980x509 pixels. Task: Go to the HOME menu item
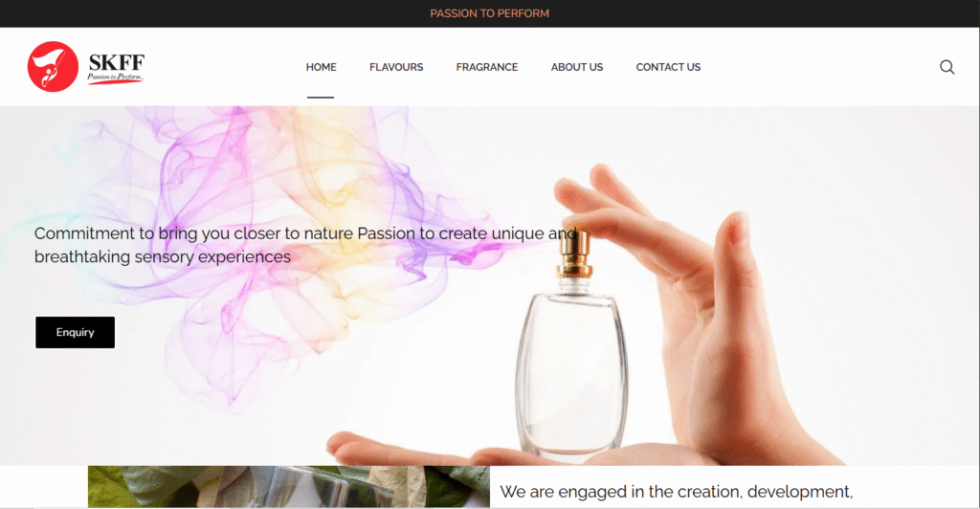coord(321,67)
